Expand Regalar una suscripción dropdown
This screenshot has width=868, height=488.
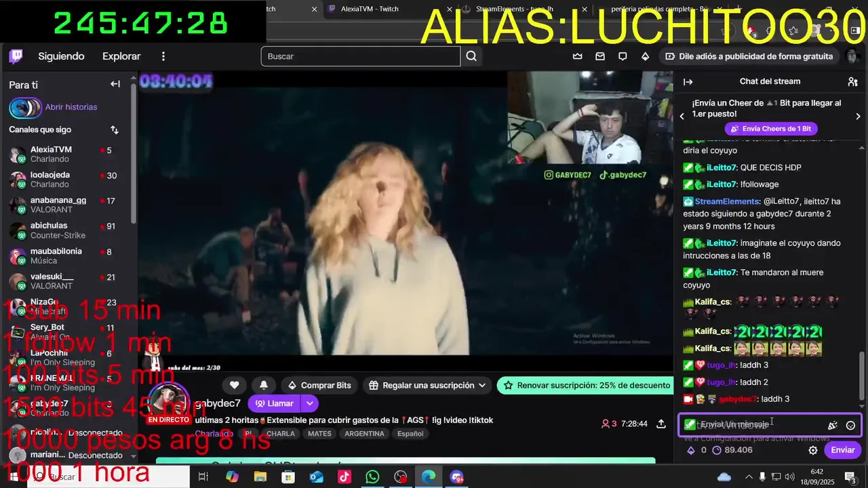click(482, 385)
